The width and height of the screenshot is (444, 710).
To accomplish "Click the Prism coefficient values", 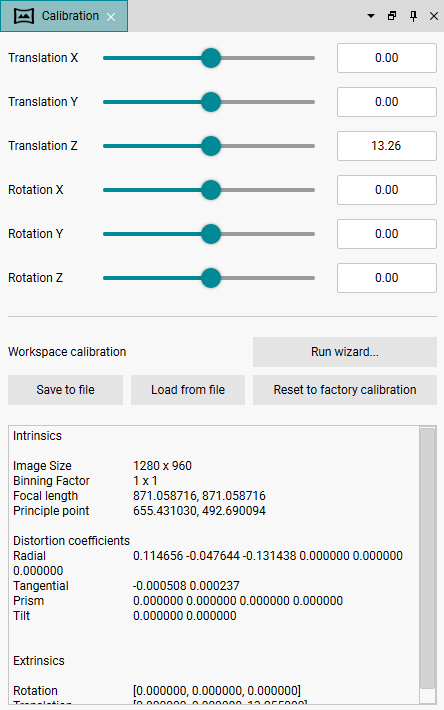I will (x=238, y=600).
